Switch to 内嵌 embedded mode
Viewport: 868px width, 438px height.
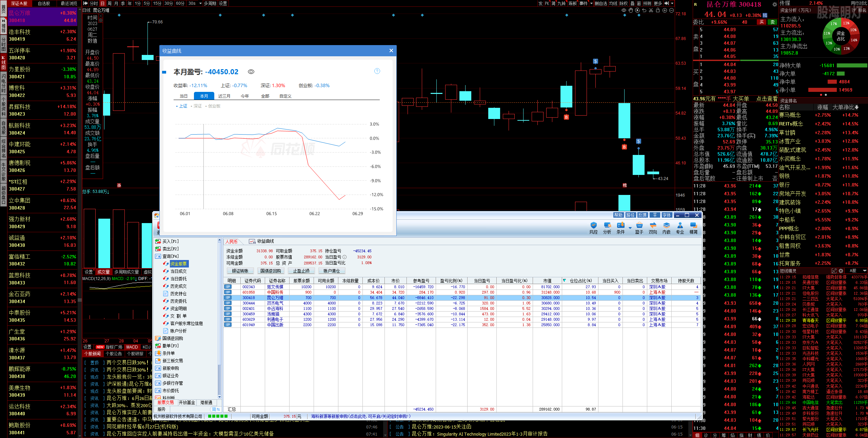(666, 228)
